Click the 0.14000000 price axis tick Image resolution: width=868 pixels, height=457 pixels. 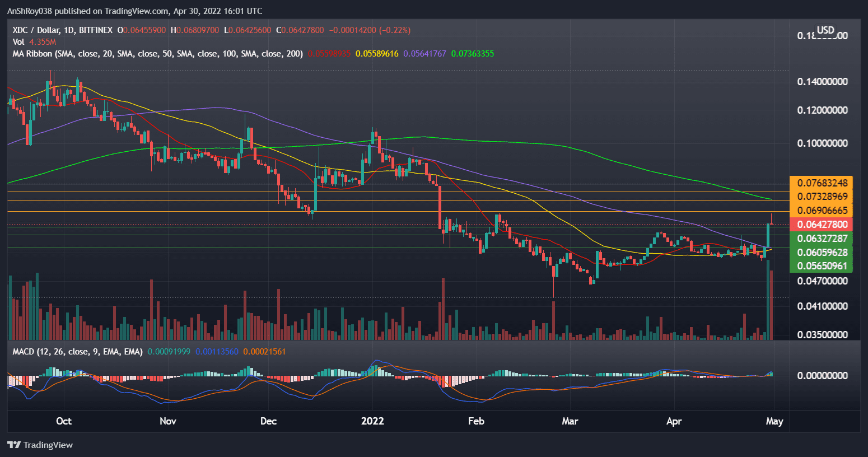[x=822, y=82]
